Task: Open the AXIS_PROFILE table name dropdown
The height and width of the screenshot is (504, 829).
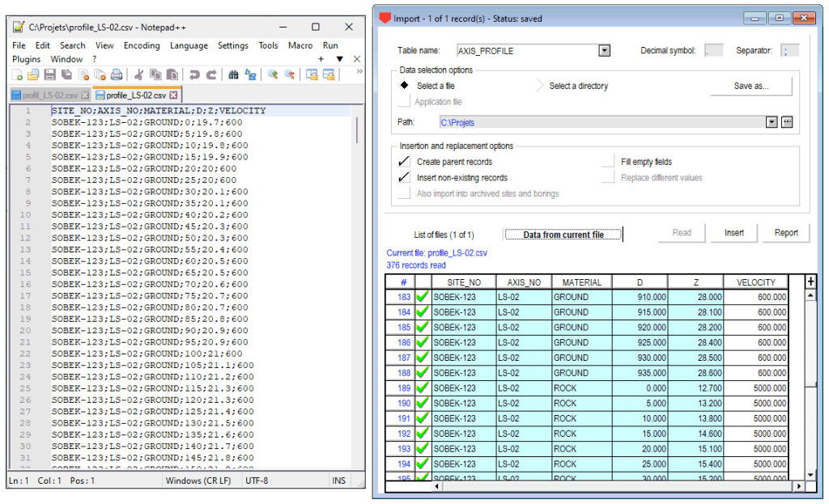Action: 603,49
